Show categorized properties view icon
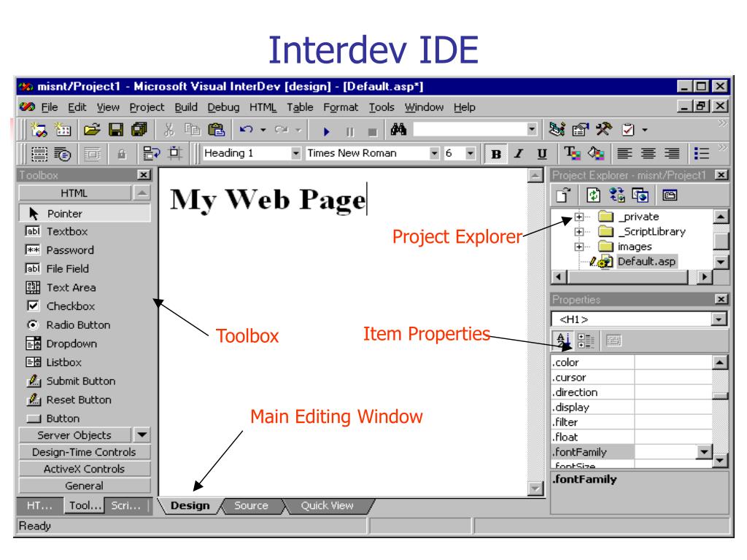Image resolution: width=747 pixels, height=560 pixels. coord(586,341)
